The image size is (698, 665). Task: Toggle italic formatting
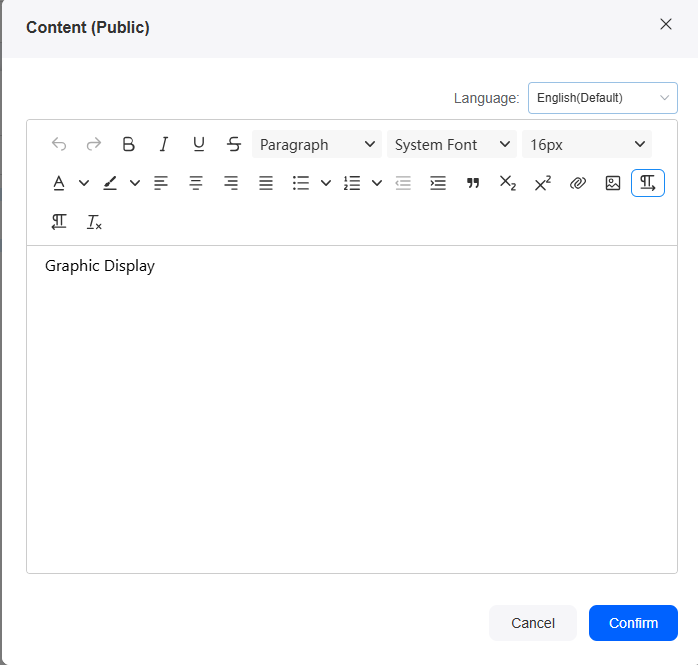[x=164, y=144]
